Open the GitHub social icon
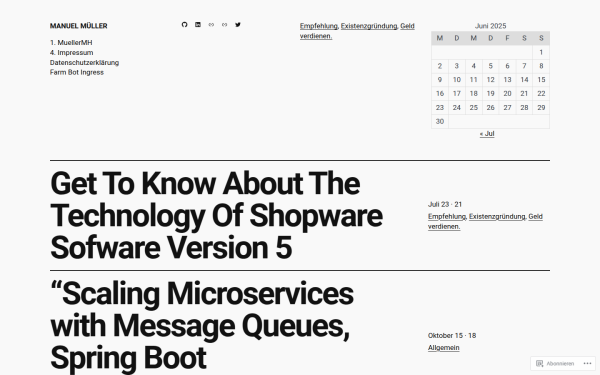This screenshot has width=600, height=375. (184, 24)
